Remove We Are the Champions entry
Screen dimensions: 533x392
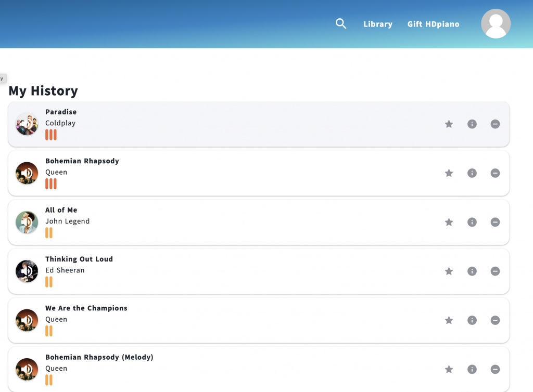tap(495, 320)
